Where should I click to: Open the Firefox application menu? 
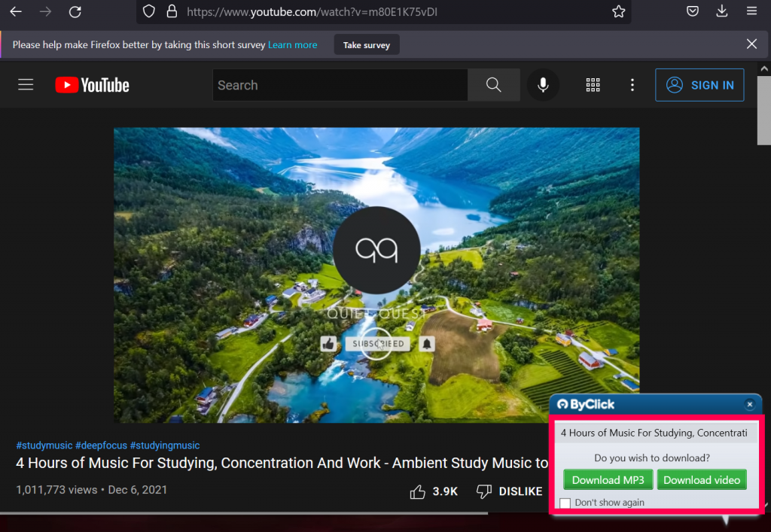coord(751,11)
